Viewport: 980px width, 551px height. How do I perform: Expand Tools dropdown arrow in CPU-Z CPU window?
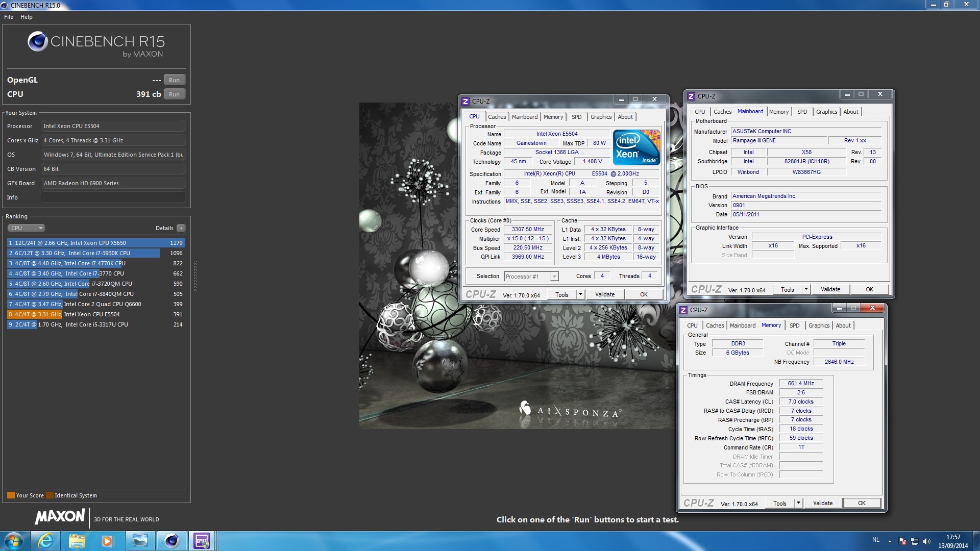pyautogui.click(x=580, y=294)
